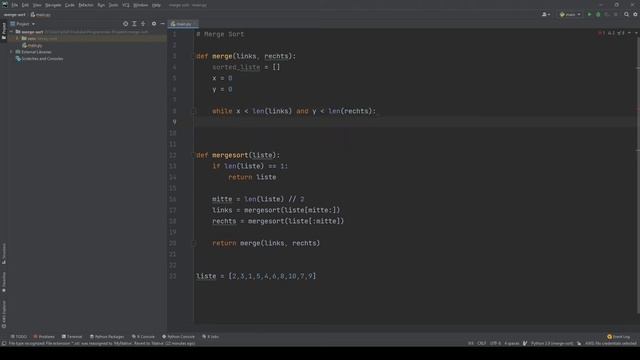Image resolution: width=640 pixels, height=360 pixels.
Task: Open the Window menu
Action: pos(141,5)
